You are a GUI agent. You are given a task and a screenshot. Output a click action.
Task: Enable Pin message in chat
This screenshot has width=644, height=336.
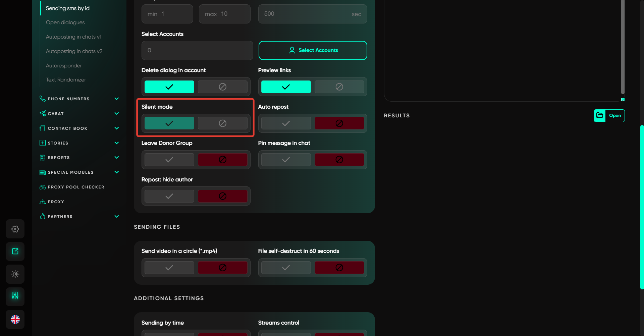pyautogui.click(x=286, y=160)
